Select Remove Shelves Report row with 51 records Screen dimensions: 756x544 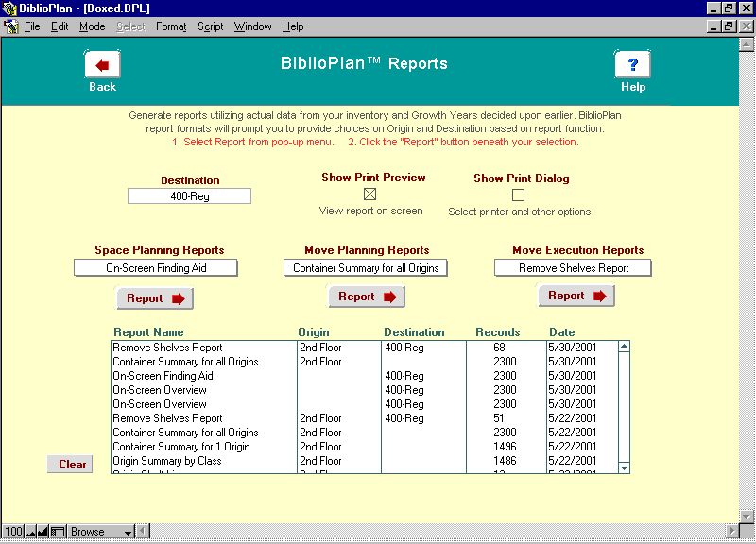click(x=365, y=418)
